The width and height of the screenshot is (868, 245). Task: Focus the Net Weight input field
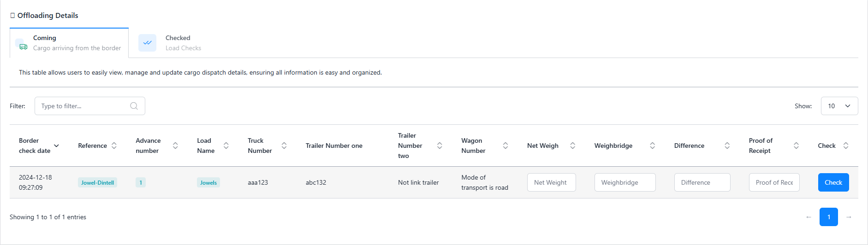click(x=551, y=182)
